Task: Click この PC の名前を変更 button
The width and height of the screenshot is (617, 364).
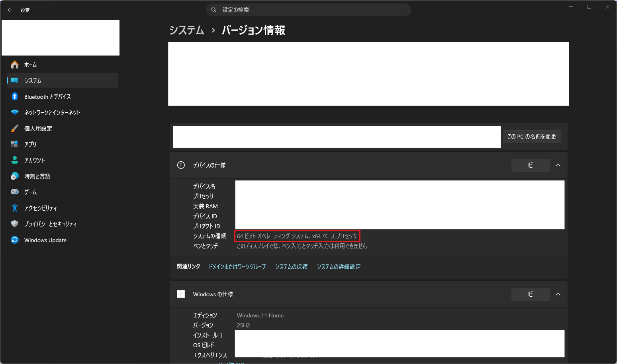Action: coord(531,137)
